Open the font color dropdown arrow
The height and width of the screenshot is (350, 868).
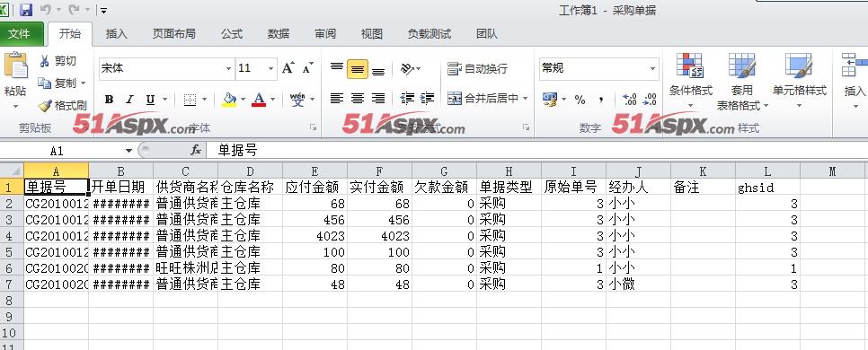tap(273, 100)
